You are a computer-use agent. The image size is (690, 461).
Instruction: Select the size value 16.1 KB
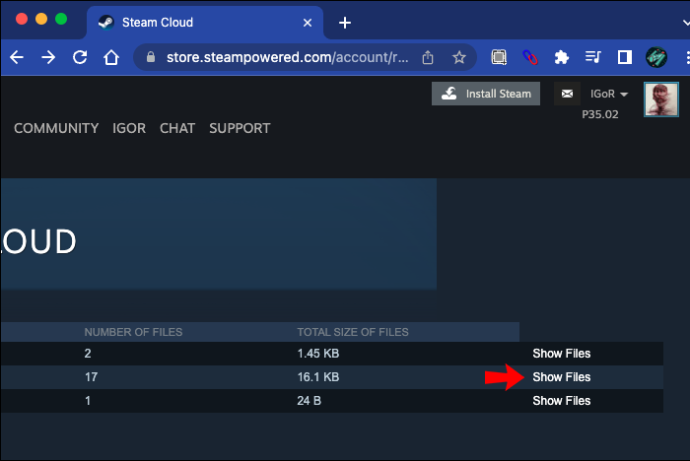click(318, 377)
